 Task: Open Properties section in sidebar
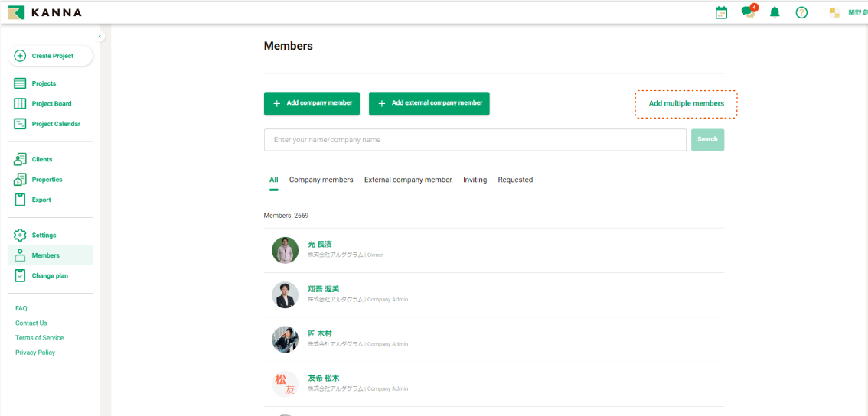coord(47,180)
